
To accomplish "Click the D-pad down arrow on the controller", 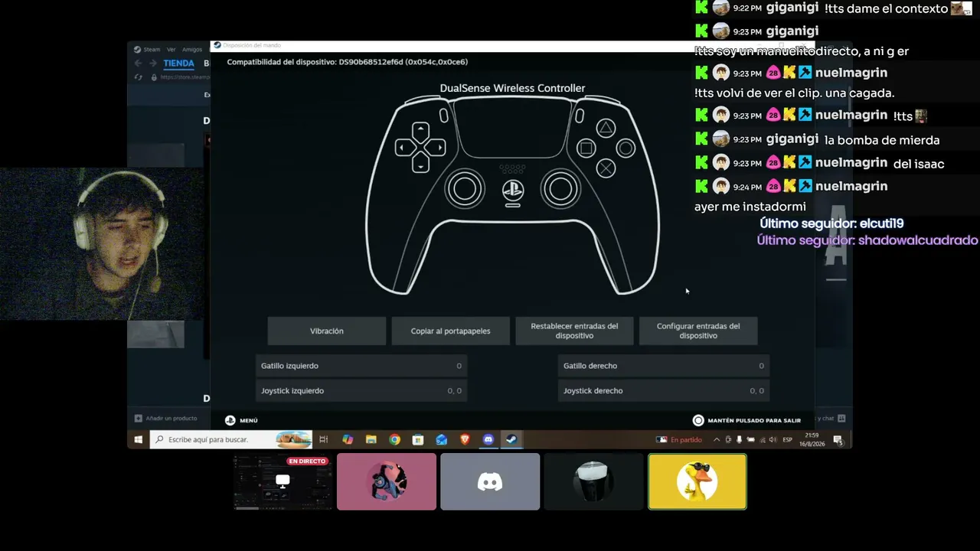I will [420, 164].
